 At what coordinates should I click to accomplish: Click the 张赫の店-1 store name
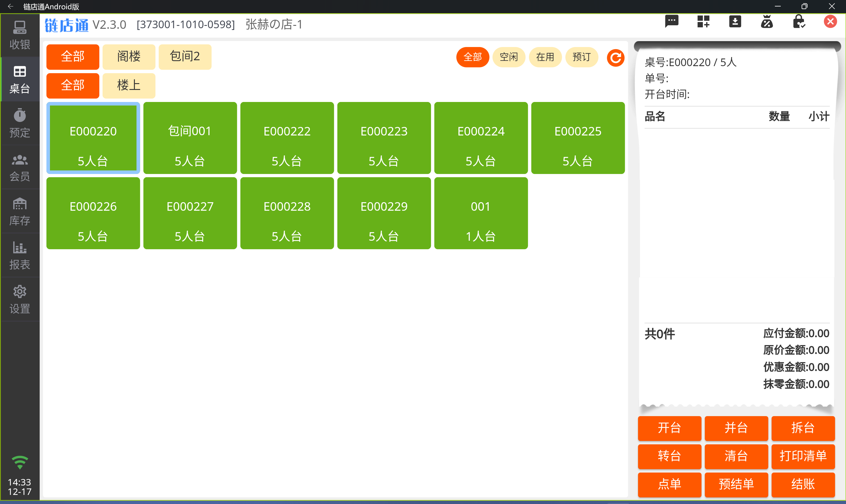[274, 24]
